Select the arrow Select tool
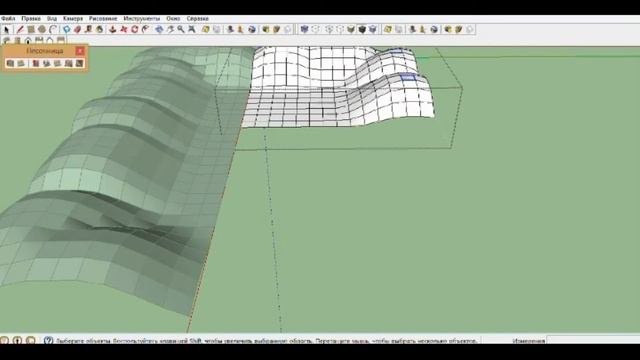 [7, 29]
